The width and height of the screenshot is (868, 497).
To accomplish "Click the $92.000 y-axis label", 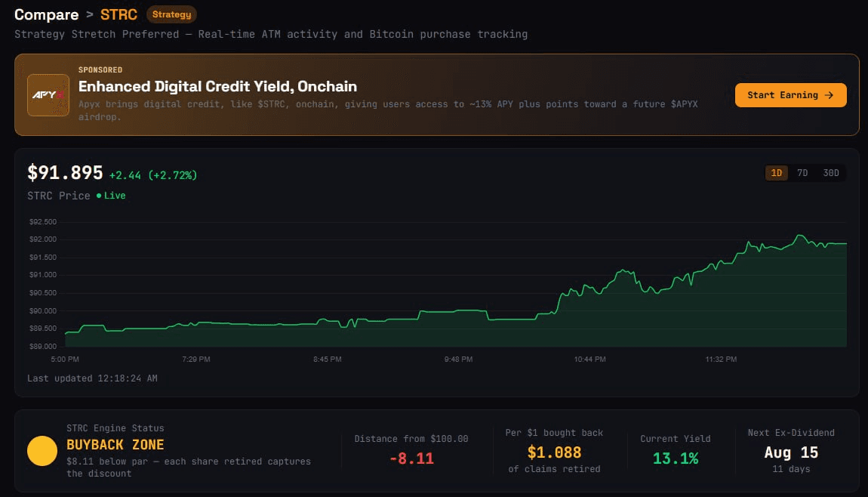I will click(x=43, y=239).
